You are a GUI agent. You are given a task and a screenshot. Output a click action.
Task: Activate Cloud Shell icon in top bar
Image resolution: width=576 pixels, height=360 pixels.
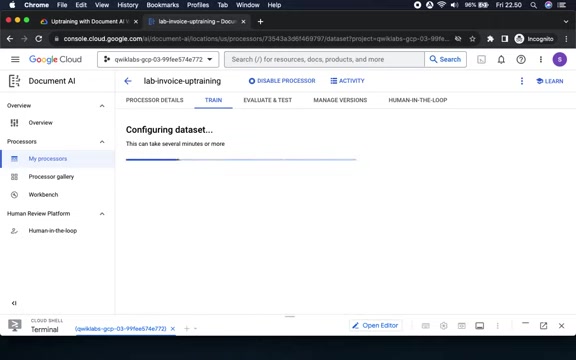[481, 59]
